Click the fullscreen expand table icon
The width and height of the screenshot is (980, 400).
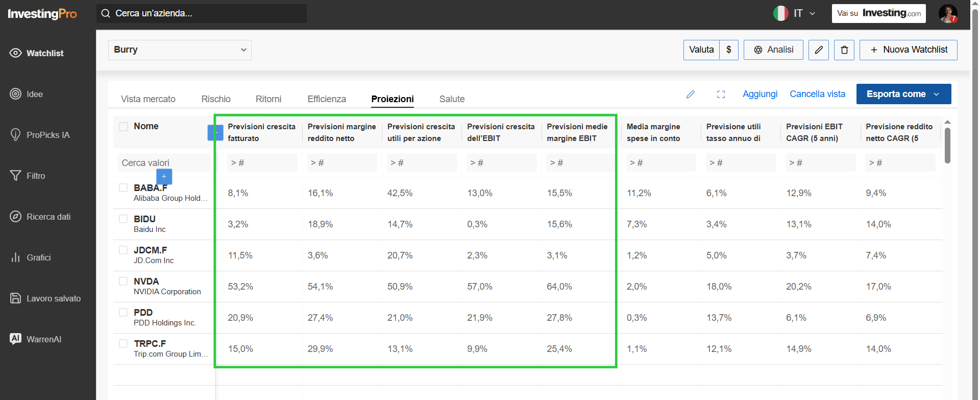pos(721,95)
